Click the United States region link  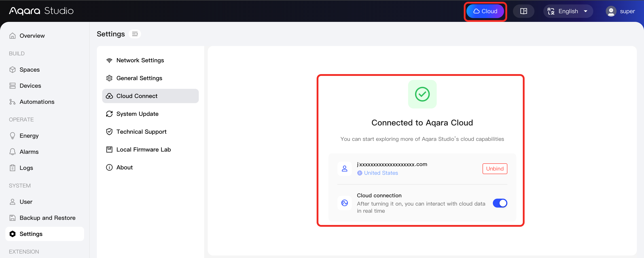pos(377,173)
